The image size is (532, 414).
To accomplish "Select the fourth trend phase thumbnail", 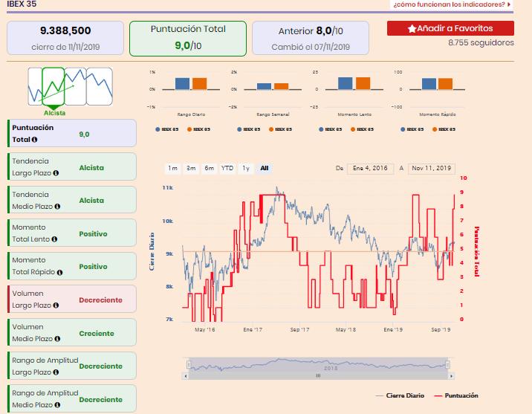I will [100, 86].
